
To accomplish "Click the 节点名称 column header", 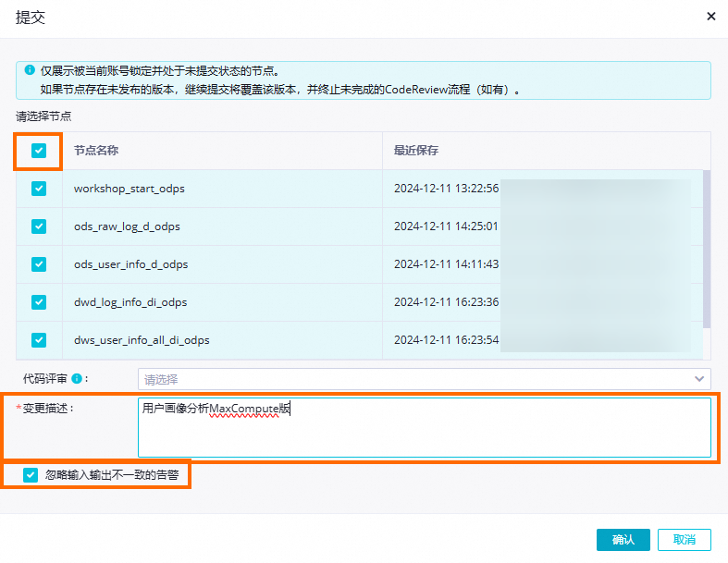I will 96,151.
